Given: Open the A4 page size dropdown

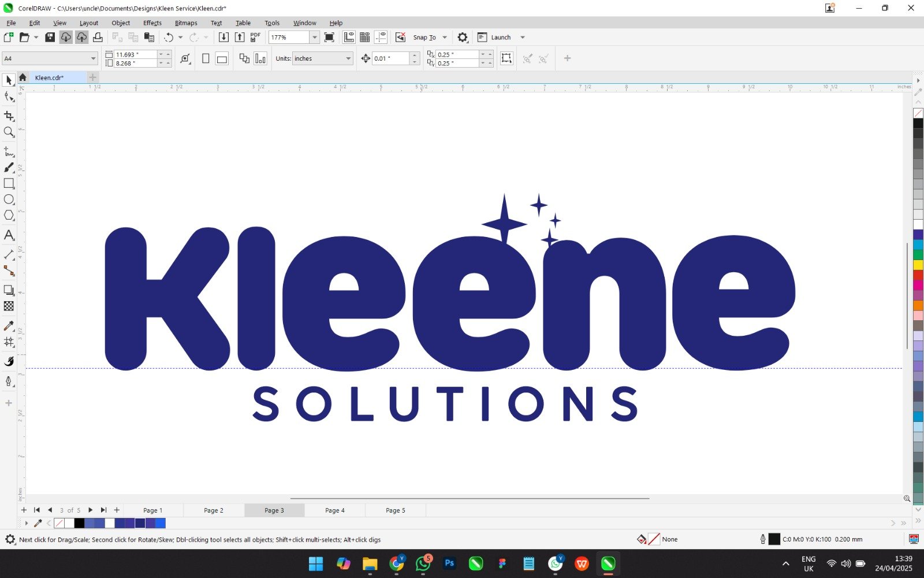Looking at the screenshot, I should [93, 58].
